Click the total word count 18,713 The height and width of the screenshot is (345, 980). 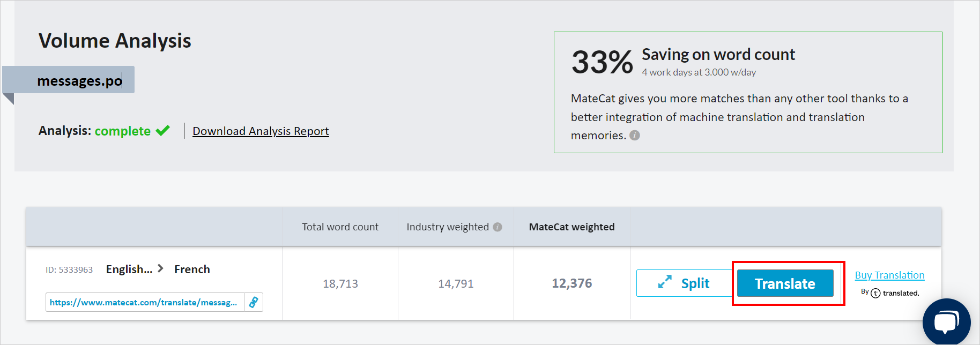coord(340,284)
